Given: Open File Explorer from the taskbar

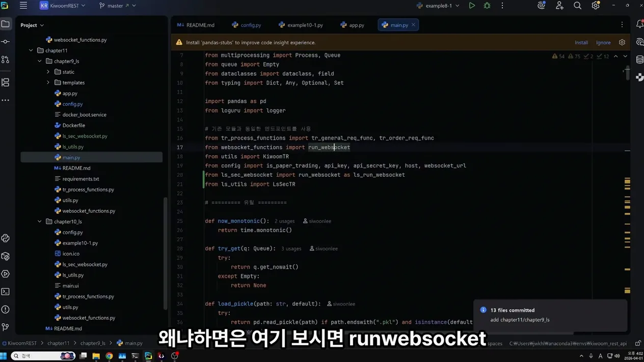Looking at the screenshot, I should 96,356.
